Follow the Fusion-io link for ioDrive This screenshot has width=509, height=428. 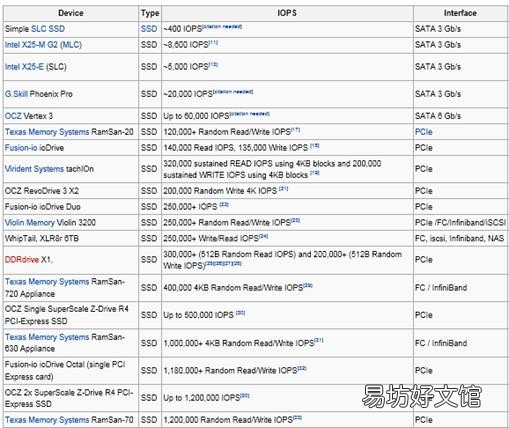point(21,148)
